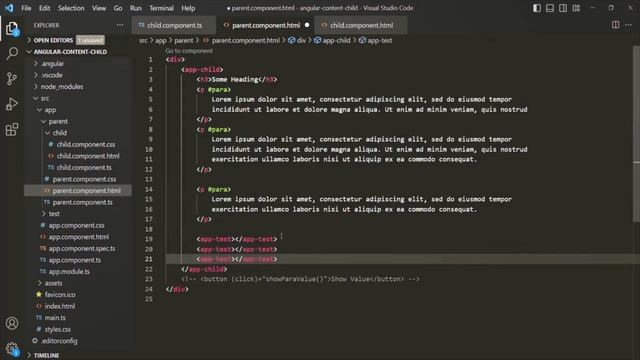
Task: Open the Terminal menu
Action: (x=161, y=8)
